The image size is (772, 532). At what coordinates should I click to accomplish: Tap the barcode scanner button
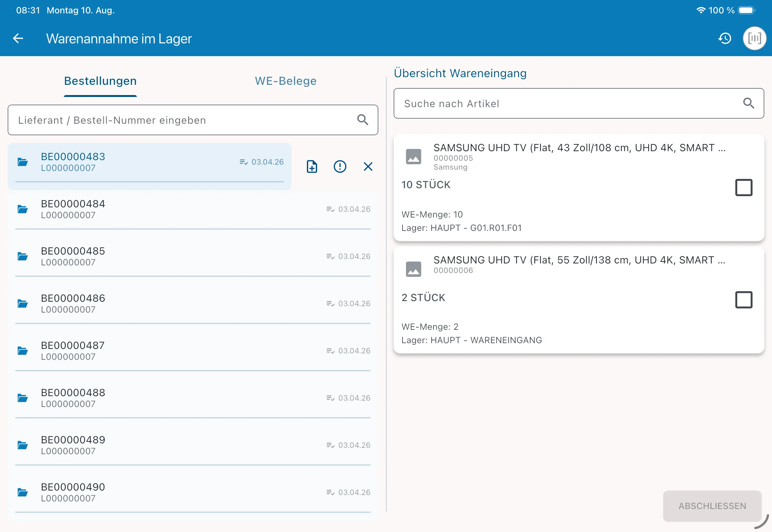pos(754,38)
